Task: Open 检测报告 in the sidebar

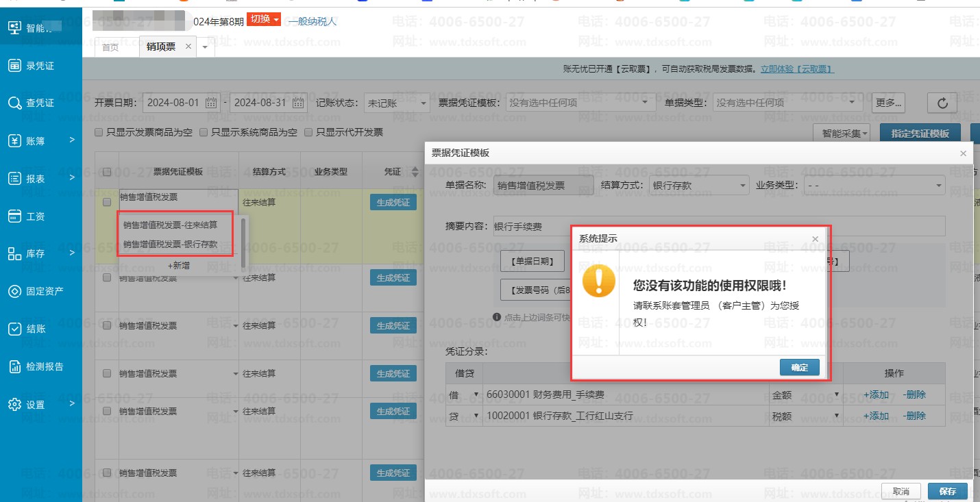Action: click(45, 366)
